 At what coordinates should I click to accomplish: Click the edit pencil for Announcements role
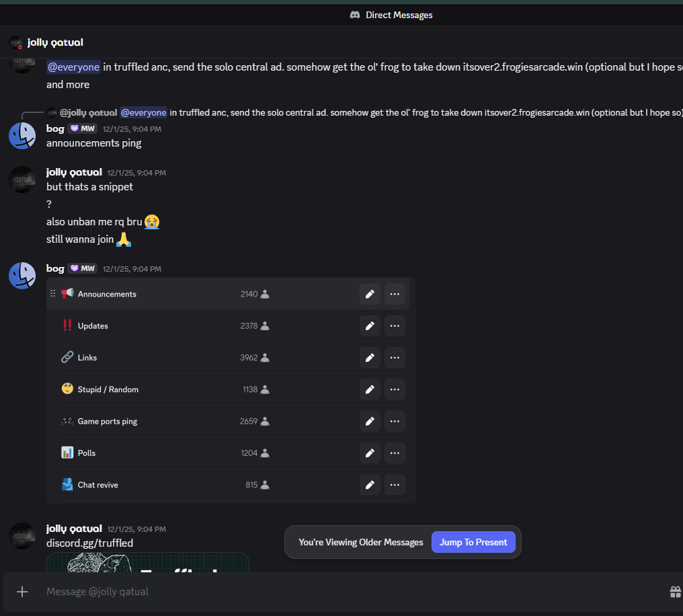point(369,294)
